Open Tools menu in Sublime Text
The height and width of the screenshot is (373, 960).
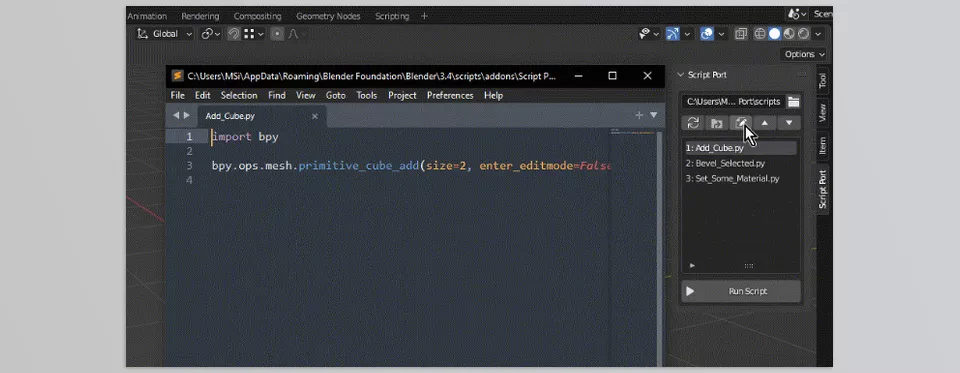tap(367, 96)
